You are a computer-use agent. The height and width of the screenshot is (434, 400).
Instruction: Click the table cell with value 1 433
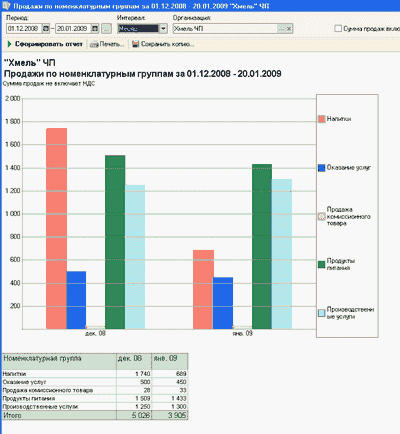[170, 399]
